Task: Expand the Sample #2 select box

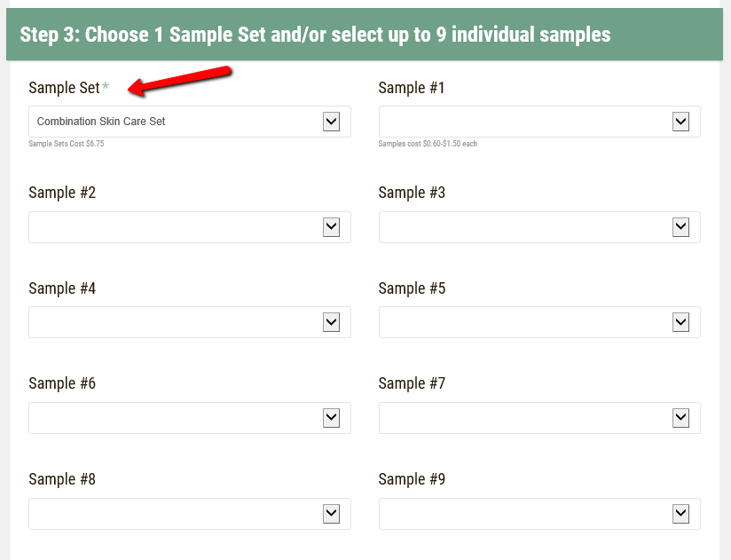Action: 177,227
